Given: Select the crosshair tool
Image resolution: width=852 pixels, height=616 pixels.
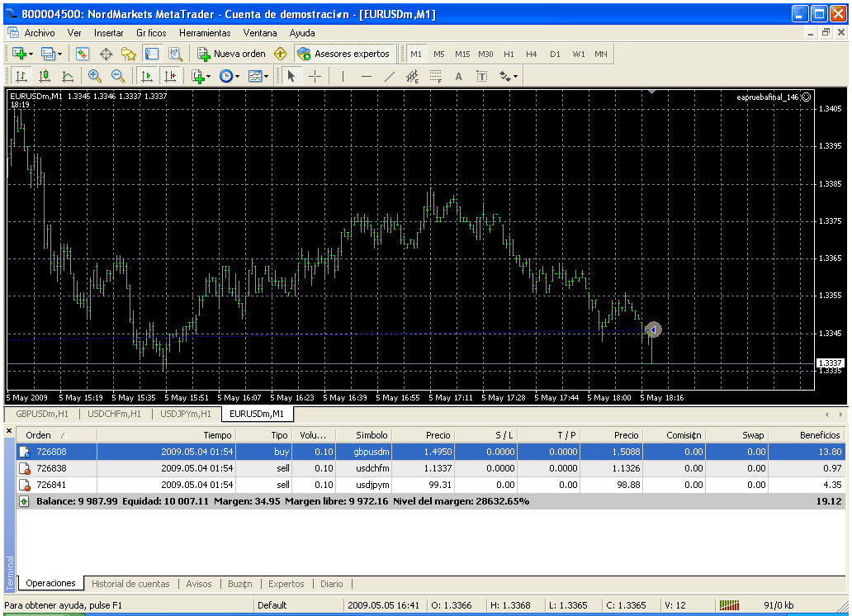Looking at the screenshot, I should tap(315, 76).
